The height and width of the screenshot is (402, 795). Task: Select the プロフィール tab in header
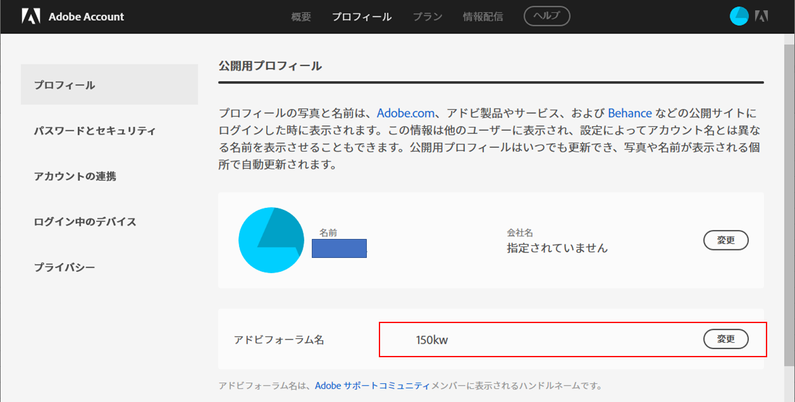coord(362,17)
